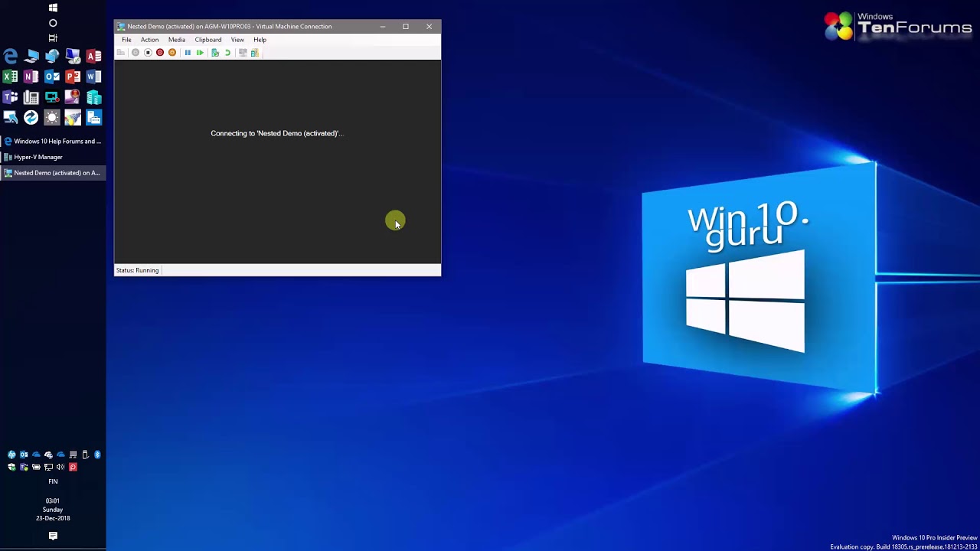Open the clock showing 03:01 Sunday
This screenshot has width=980, height=551.
[53, 510]
